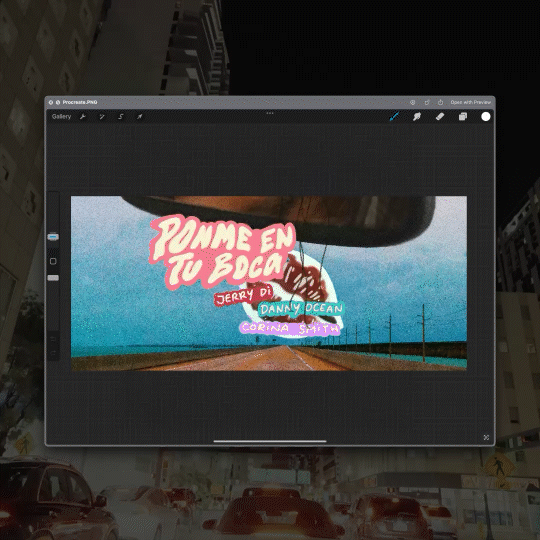Click the brush opacity slider handle
This screenshot has width=540, height=540.
click(x=53, y=278)
